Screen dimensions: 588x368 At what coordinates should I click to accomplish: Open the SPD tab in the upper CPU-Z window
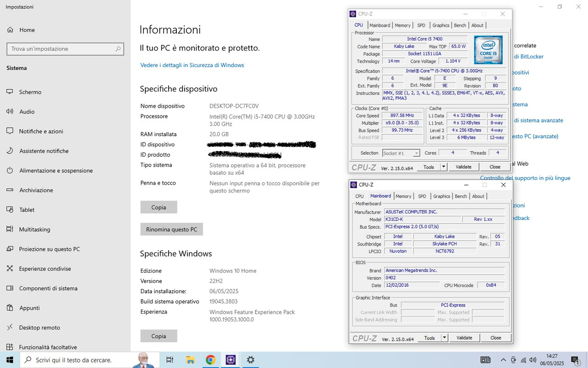[421, 25]
